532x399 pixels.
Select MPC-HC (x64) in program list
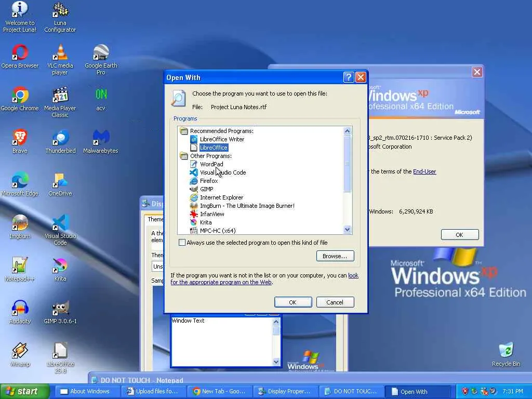[218, 231]
